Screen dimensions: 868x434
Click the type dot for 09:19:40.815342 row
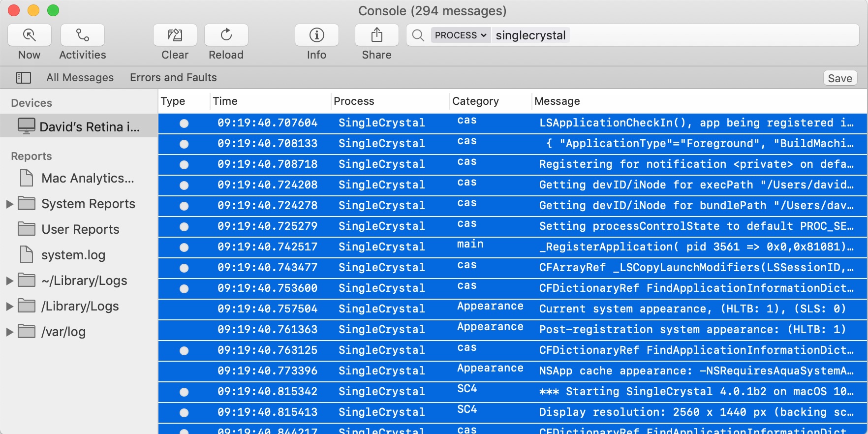click(x=184, y=392)
